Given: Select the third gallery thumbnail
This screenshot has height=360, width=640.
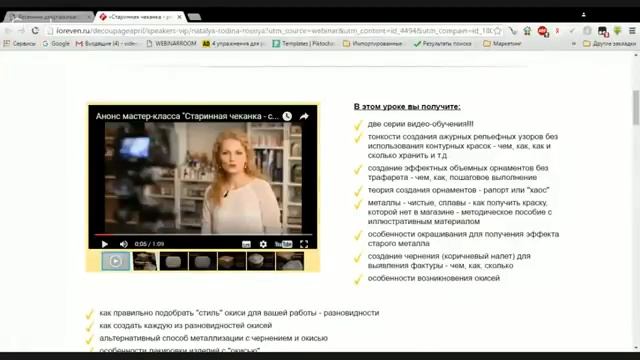Looking at the screenshot, I should [173, 261].
